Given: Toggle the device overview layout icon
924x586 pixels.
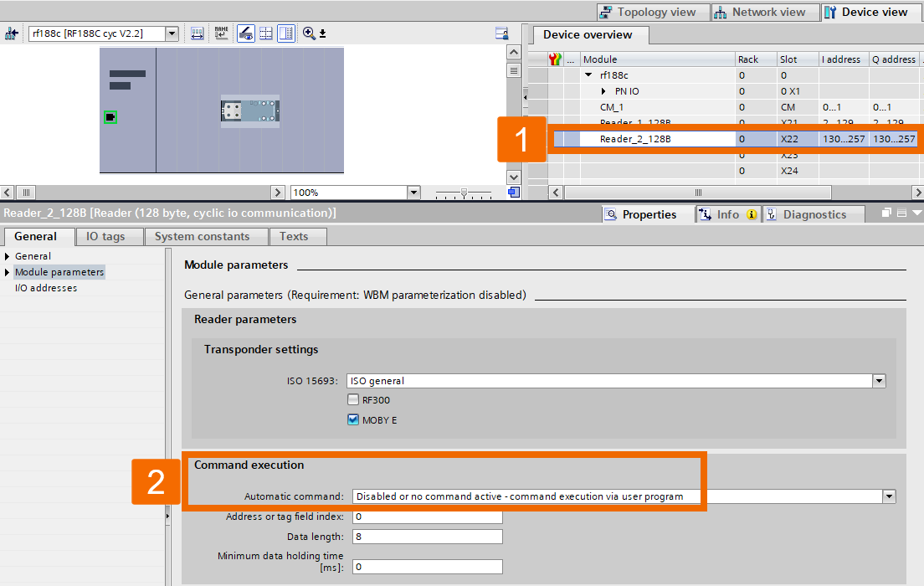Looking at the screenshot, I should click(x=285, y=33).
